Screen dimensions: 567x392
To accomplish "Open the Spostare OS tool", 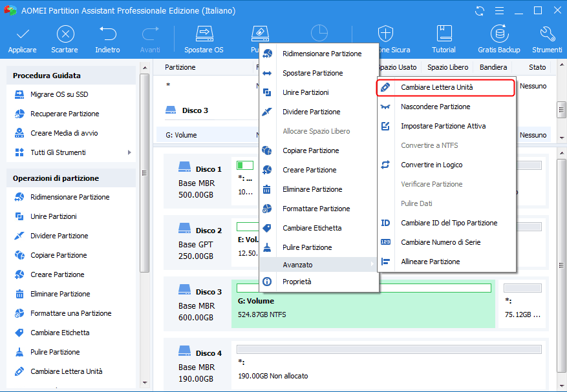I will [x=204, y=40].
